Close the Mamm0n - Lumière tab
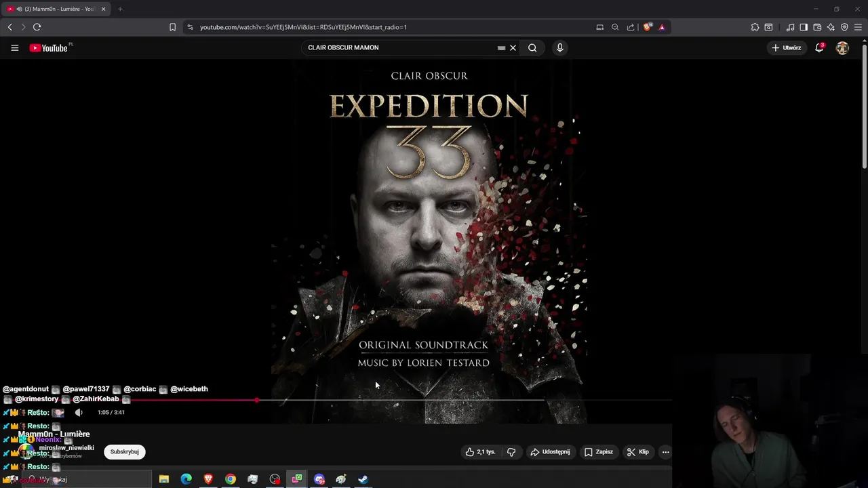868x488 pixels. pyautogui.click(x=104, y=9)
